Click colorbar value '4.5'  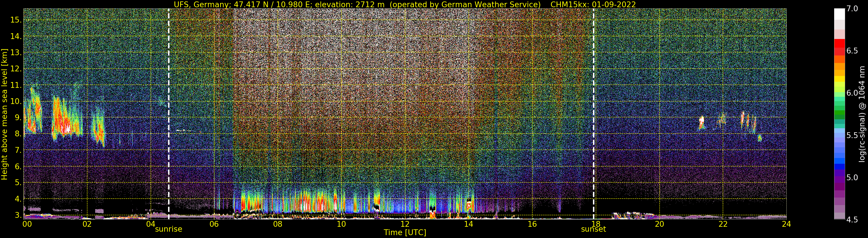[852, 220]
